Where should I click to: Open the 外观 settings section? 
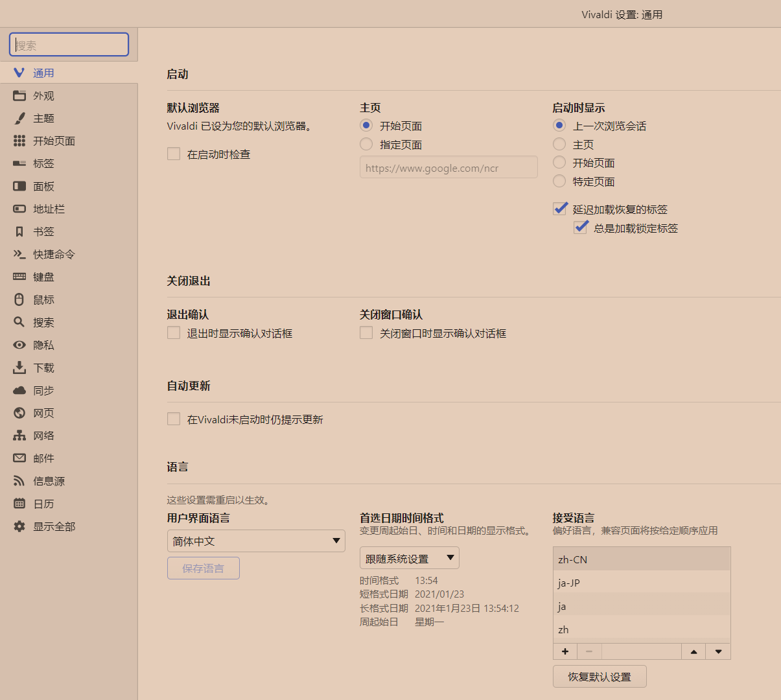coord(69,95)
